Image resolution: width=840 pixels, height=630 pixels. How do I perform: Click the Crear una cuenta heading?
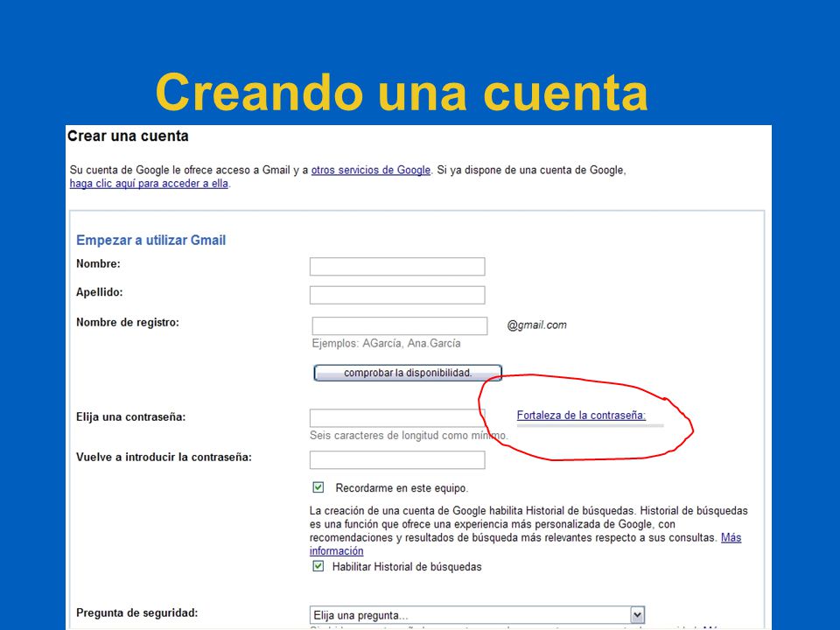click(x=128, y=136)
